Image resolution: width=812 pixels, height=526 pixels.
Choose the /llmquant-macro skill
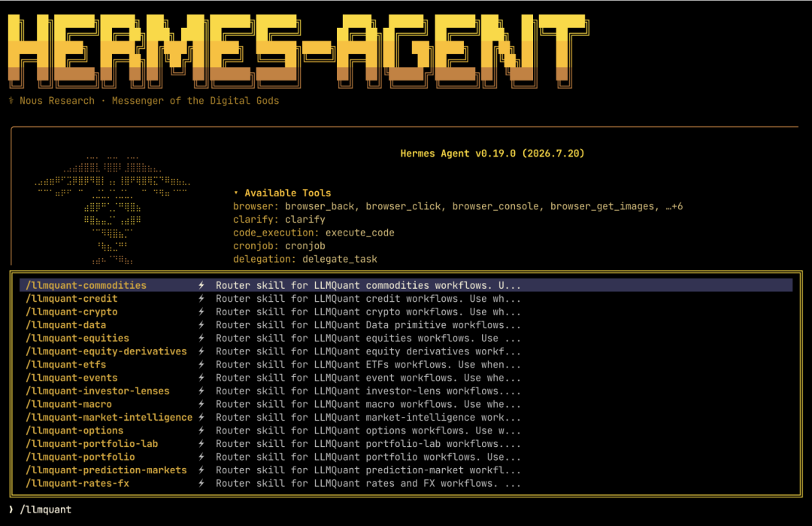(69, 404)
